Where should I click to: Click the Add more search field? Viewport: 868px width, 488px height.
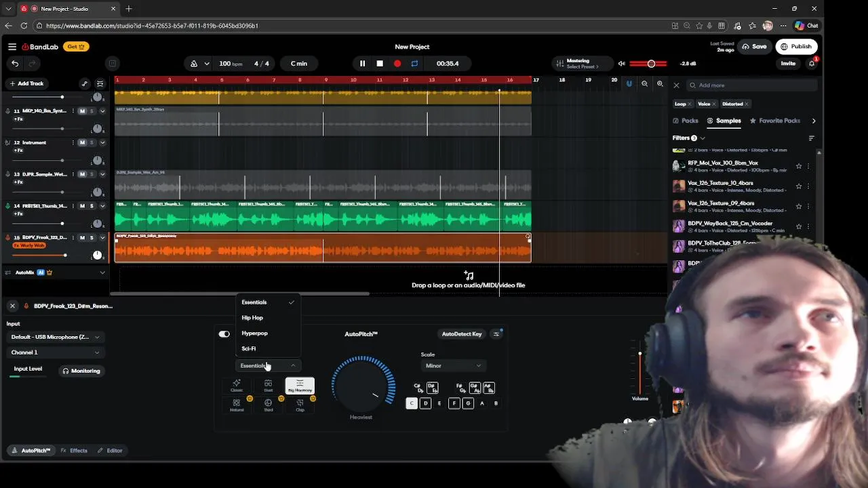753,85
